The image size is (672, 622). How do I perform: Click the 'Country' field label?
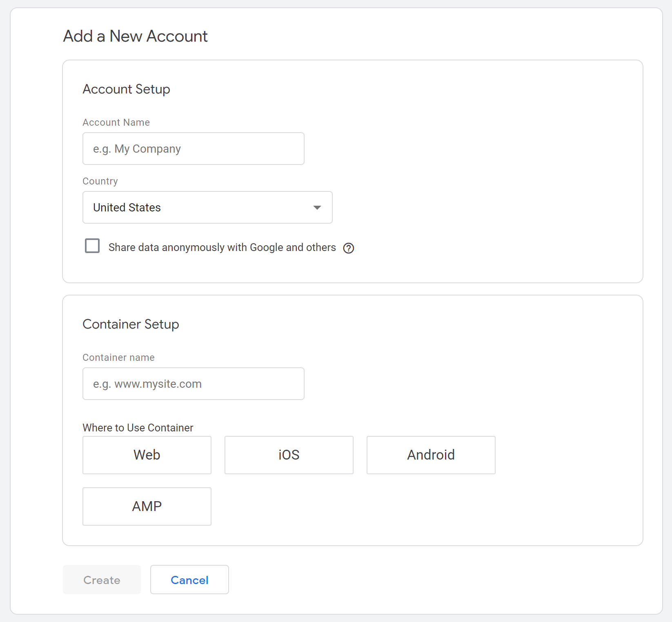click(100, 181)
